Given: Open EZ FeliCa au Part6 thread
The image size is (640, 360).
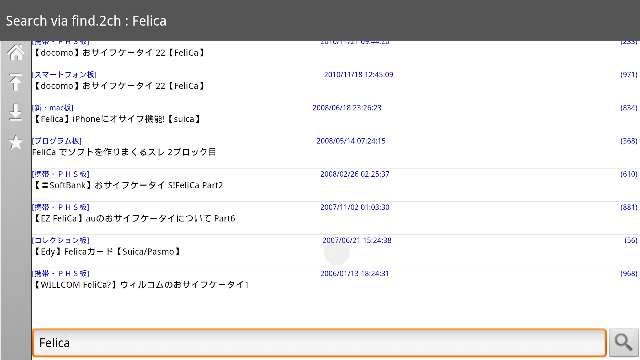Looking at the screenshot, I should tap(134, 218).
